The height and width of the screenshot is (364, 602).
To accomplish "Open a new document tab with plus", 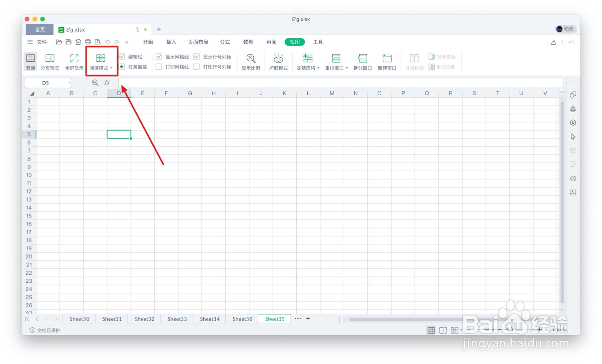I will pyautogui.click(x=159, y=29).
